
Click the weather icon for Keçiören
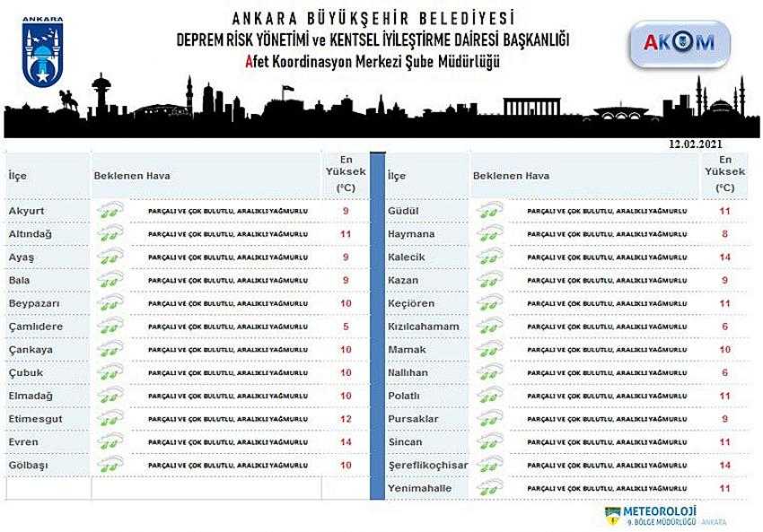488,303
